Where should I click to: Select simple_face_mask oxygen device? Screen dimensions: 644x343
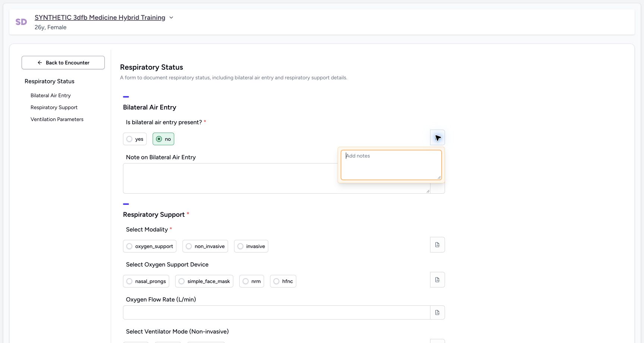coord(204,281)
